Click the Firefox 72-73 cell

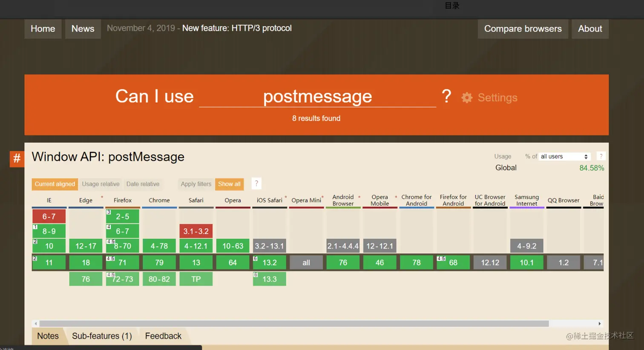click(x=123, y=279)
